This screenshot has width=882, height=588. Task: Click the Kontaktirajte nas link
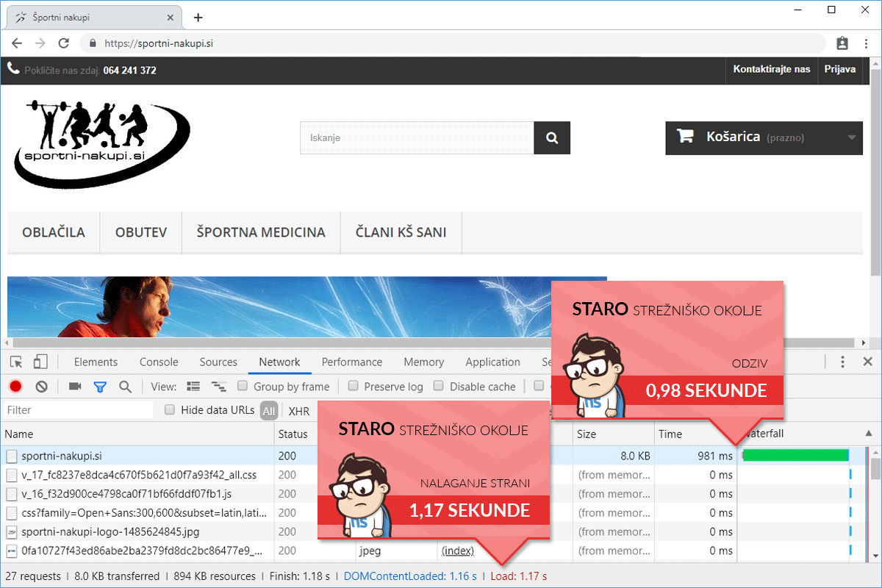[771, 70]
